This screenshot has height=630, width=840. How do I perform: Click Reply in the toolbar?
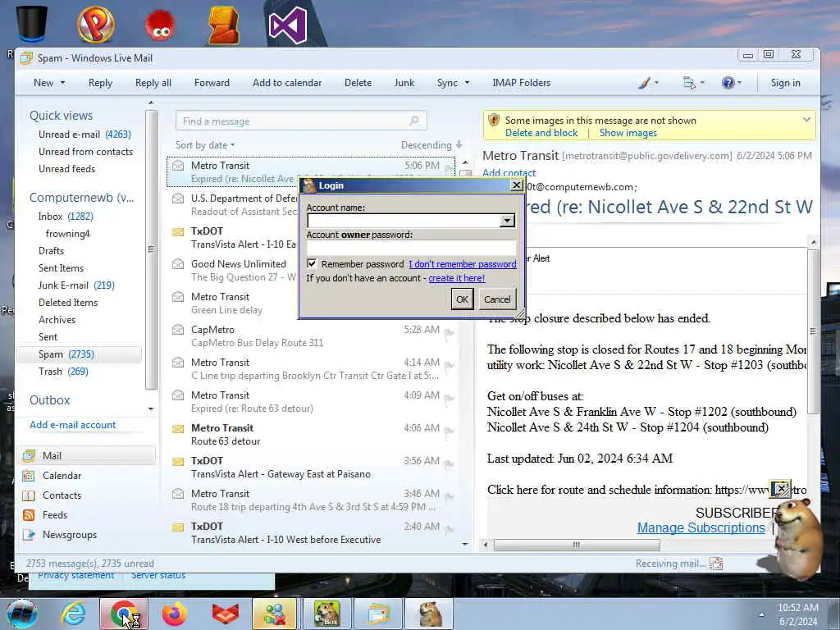(100, 83)
